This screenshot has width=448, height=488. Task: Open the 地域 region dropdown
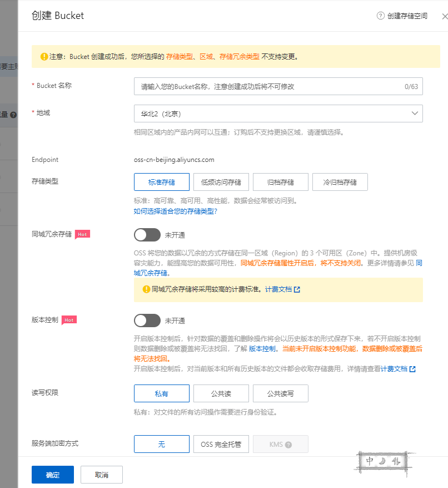tap(278, 114)
